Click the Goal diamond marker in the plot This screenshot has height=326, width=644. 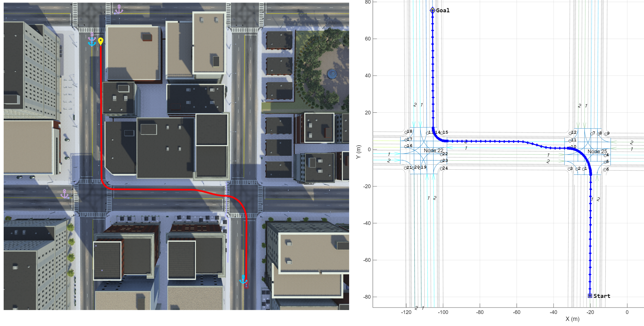(x=432, y=10)
